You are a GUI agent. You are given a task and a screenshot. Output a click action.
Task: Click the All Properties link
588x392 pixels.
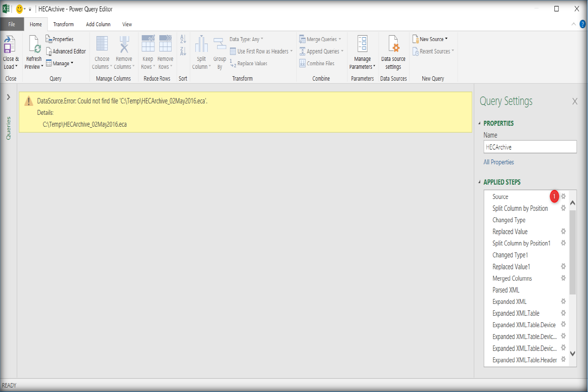click(x=498, y=162)
